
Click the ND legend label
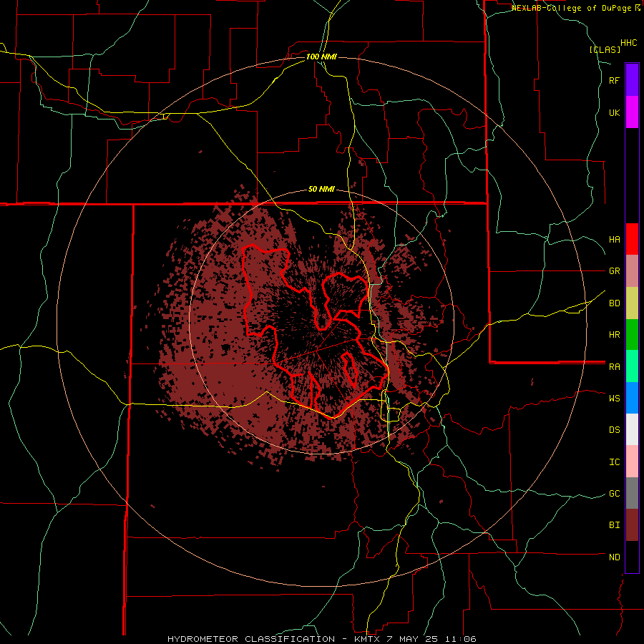614,557
